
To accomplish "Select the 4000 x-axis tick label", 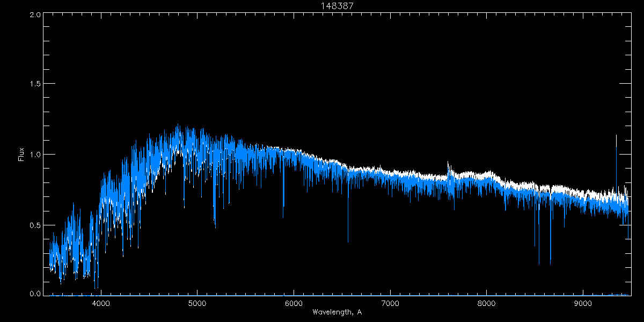I will click(101, 303).
